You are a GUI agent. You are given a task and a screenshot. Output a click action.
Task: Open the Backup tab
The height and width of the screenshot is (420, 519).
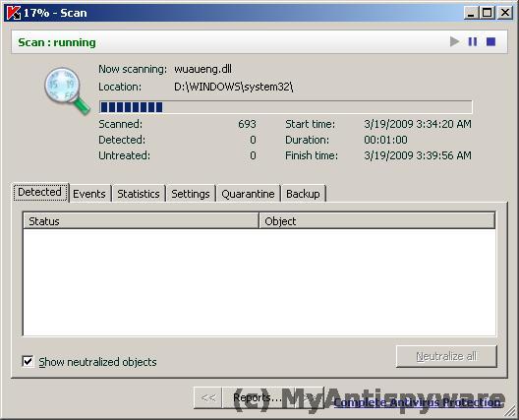point(303,194)
